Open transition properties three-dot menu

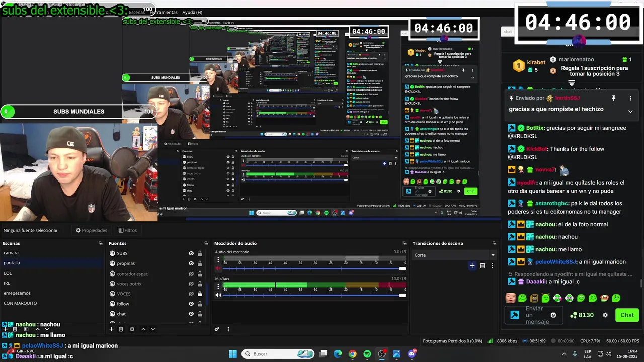coord(492,265)
